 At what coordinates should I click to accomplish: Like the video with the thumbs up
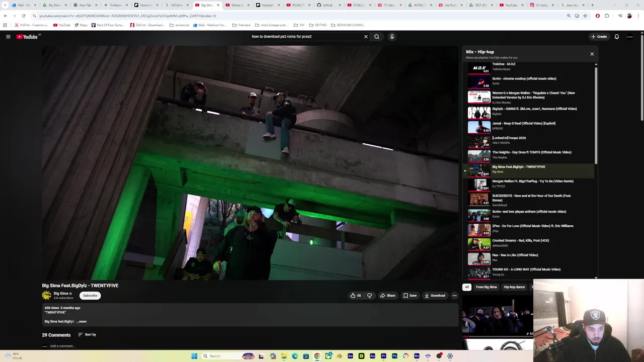click(355, 296)
